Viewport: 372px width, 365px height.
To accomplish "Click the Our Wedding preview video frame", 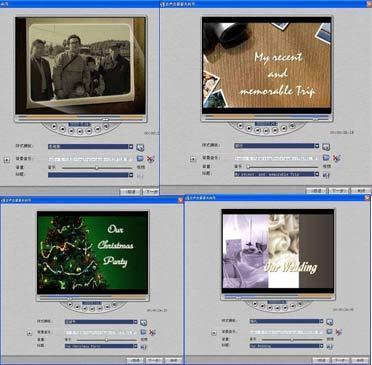I will pyautogui.click(x=278, y=251).
